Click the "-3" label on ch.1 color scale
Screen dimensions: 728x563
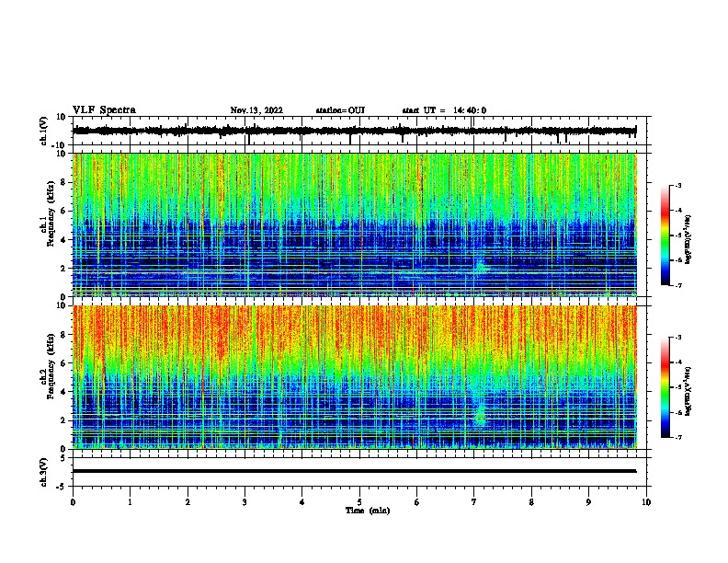pyautogui.click(x=678, y=186)
